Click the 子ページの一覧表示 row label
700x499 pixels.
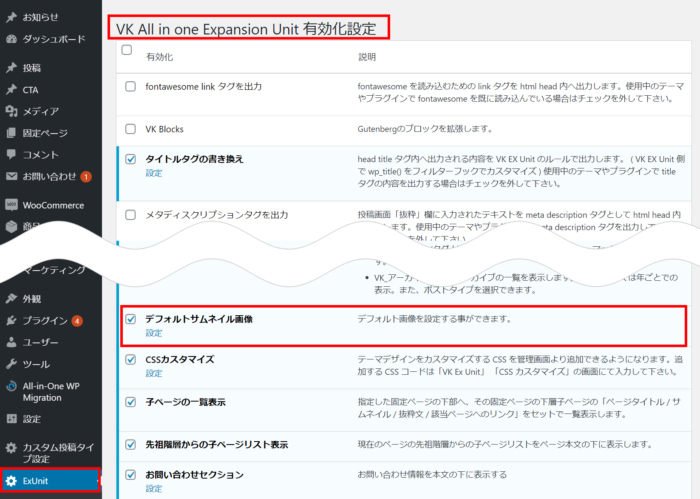[185, 402]
